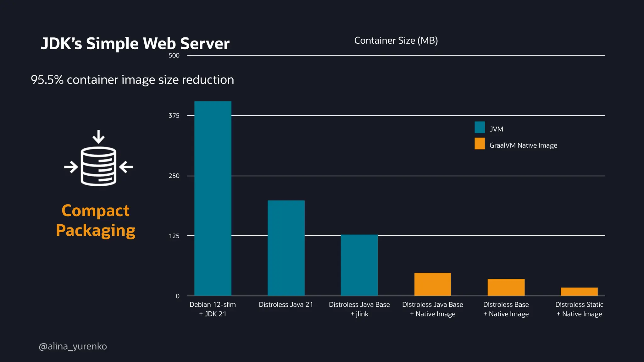Image resolution: width=644 pixels, height=362 pixels.
Task: Click the Distroless Base + Native Image bar
Action: [506, 287]
